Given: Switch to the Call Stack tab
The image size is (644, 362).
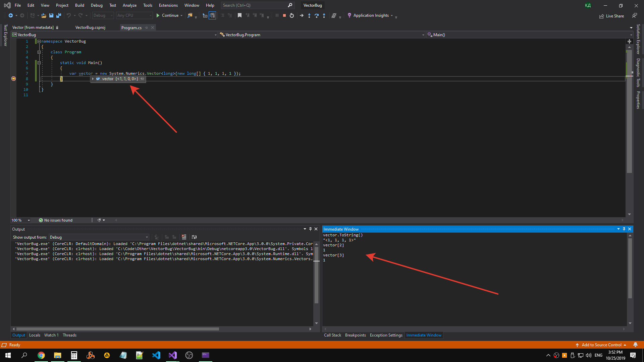Looking at the screenshot, I should pos(332,335).
